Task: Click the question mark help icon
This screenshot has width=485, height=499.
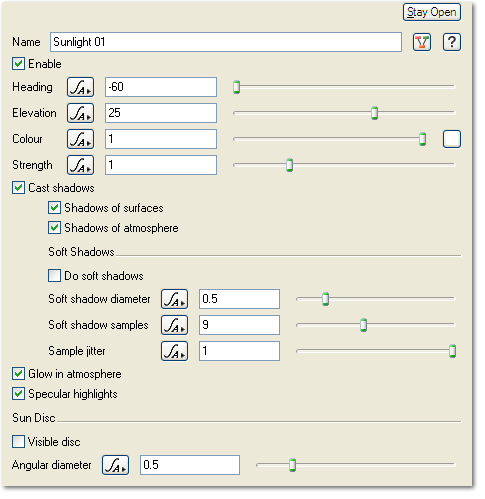Action: tap(452, 42)
